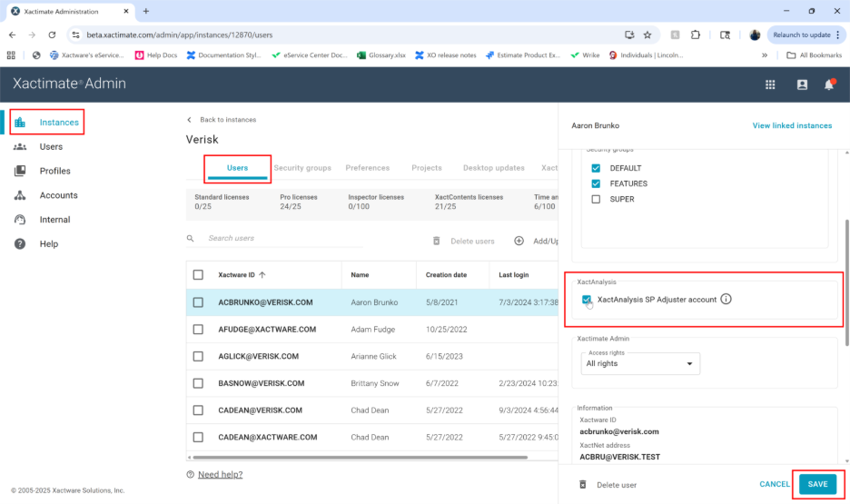Click the trash icon next to Delete user
Image resolution: width=850 pixels, height=504 pixels.
point(583,485)
